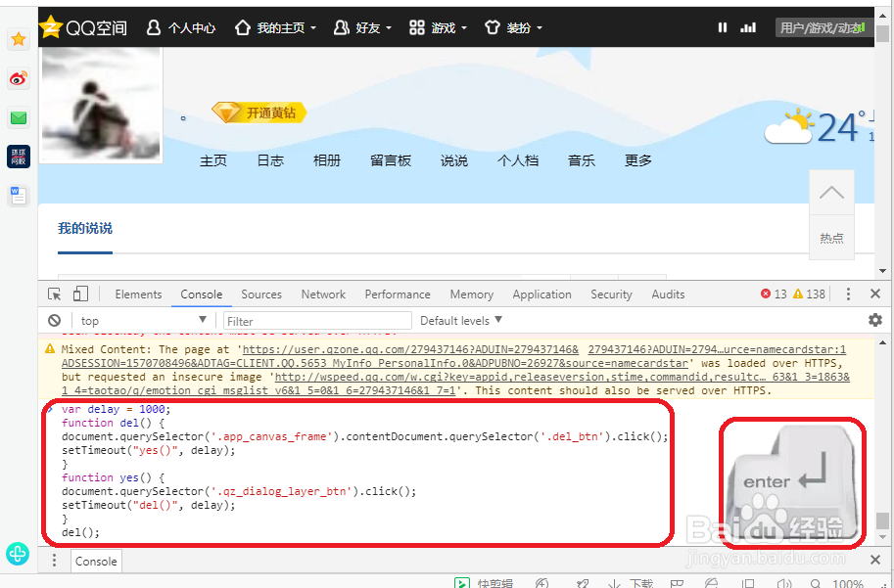Click the 热点 side button
Screen dimensions: 894x588
(x=831, y=238)
